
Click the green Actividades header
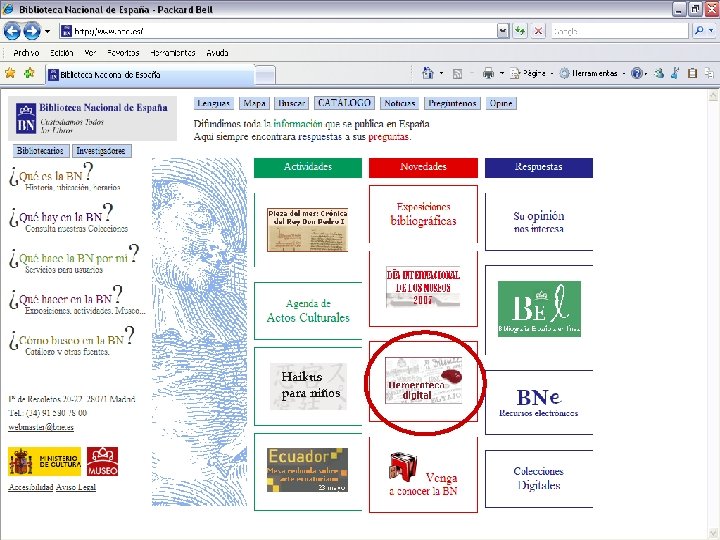click(308, 167)
